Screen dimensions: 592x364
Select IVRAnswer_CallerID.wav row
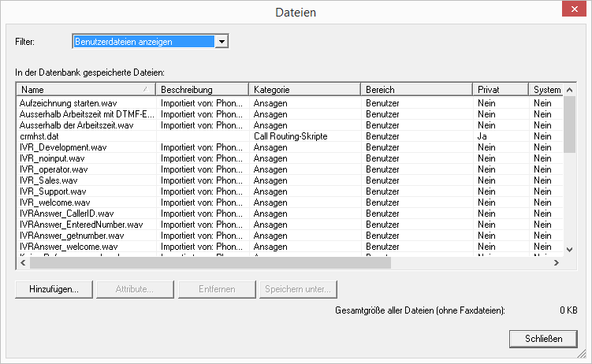pos(66,214)
